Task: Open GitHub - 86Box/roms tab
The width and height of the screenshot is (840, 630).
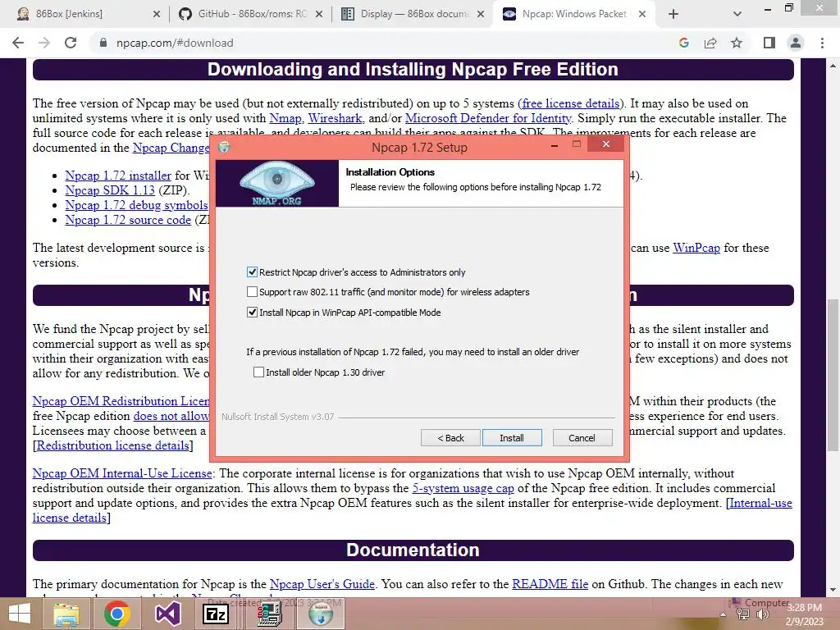Action: [x=251, y=14]
